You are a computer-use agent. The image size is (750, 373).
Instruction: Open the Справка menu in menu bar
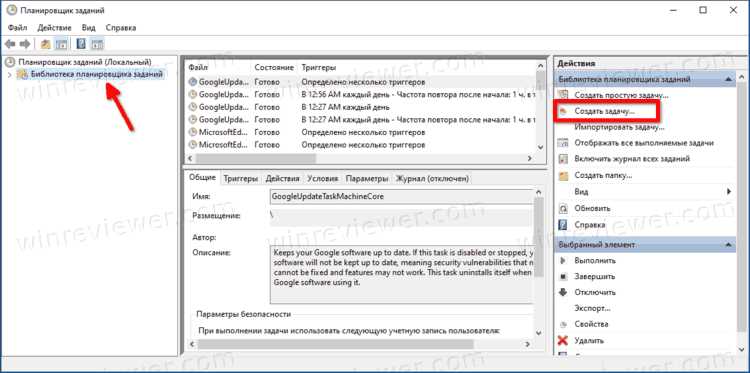click(x=121, y=28)
